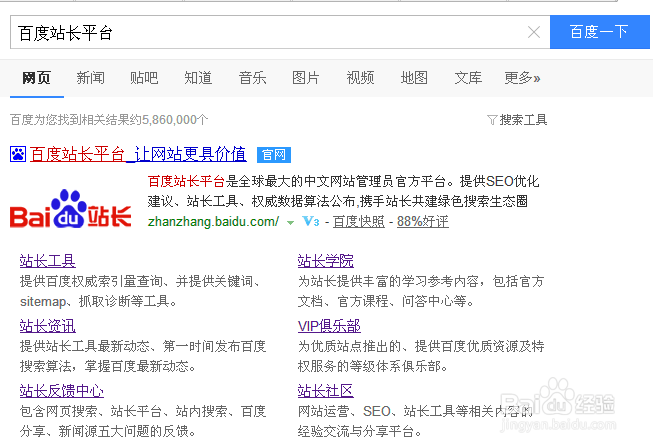Open the 站长社区 sublink

326,391
